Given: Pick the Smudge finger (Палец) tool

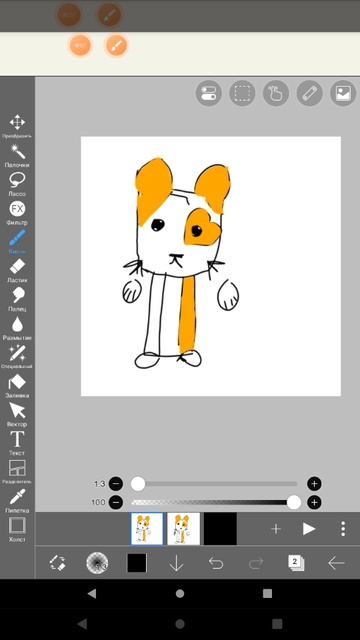Looking at the screenshot, I should point(17,300).
